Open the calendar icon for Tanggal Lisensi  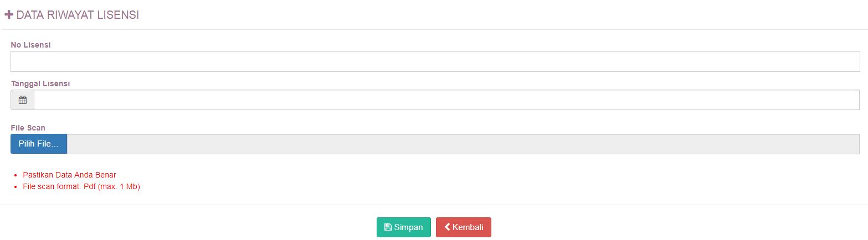coord(23,100)
